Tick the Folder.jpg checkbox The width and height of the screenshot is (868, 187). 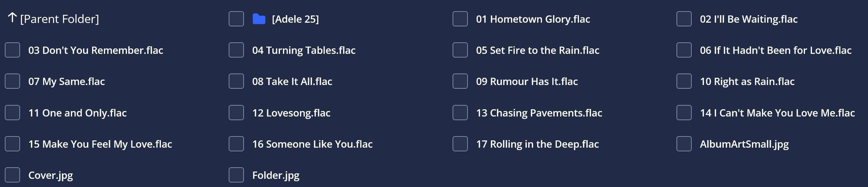[x=236, y=175]
